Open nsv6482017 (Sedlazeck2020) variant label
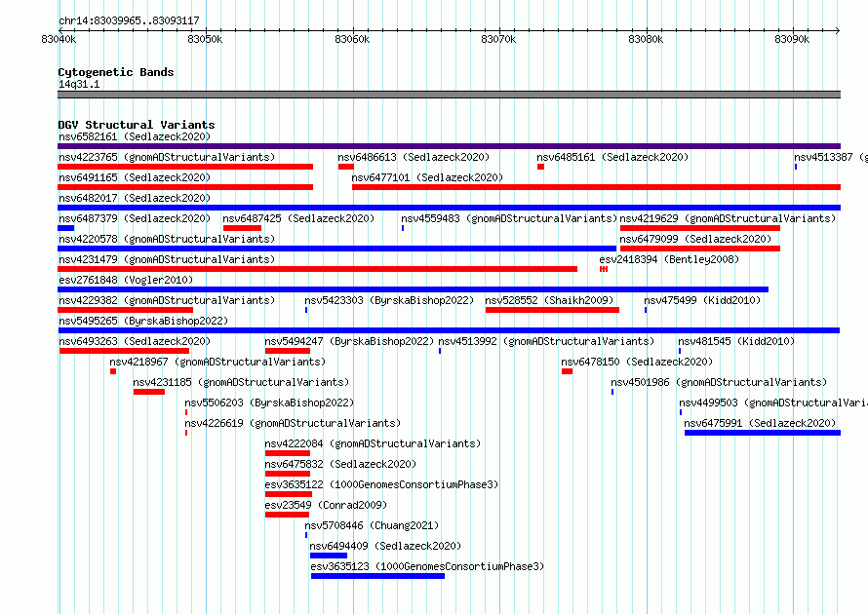 (135, 198)
